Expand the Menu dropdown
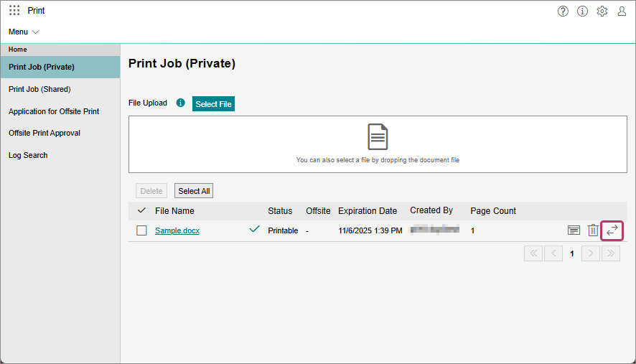 tap(24, 32)
